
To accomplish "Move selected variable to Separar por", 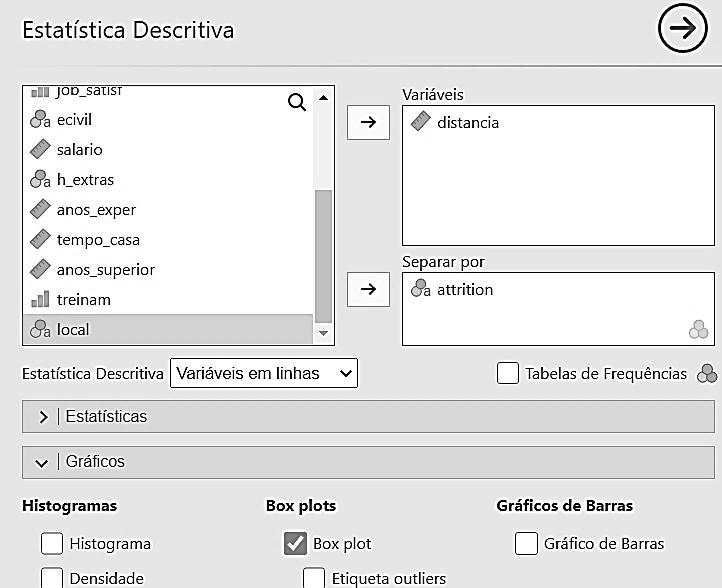I will point(368,289).
